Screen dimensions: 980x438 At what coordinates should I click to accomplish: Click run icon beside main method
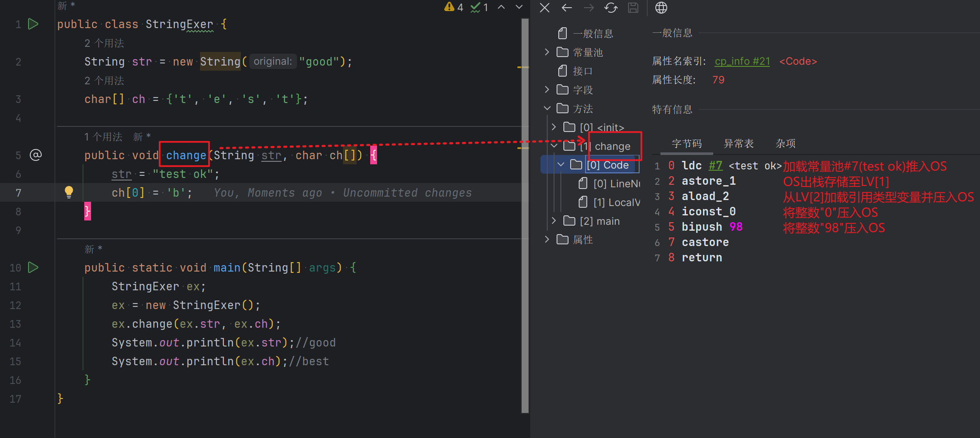pyautogui.click(x=33, y=268)
